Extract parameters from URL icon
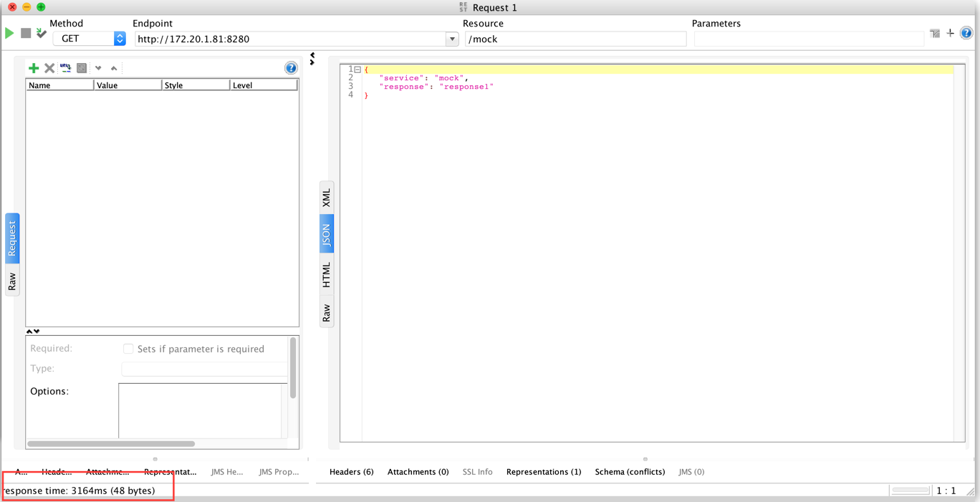This screenshot has width=980, height=502. click(x=66, y=68)
